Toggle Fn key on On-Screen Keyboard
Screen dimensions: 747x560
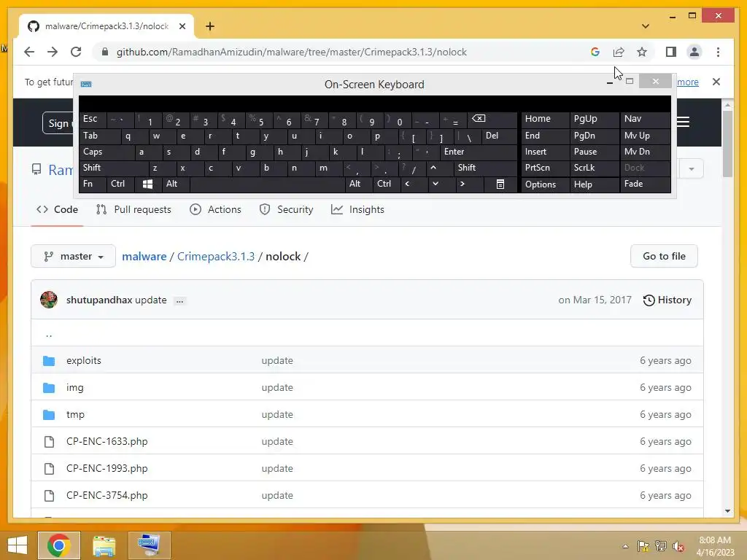[x=93, y=184]
